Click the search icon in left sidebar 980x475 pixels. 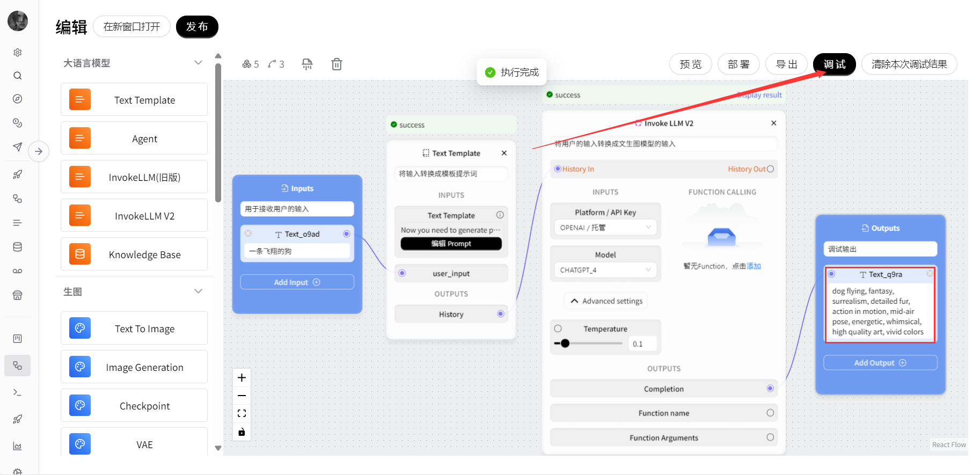tap(18, 76)
